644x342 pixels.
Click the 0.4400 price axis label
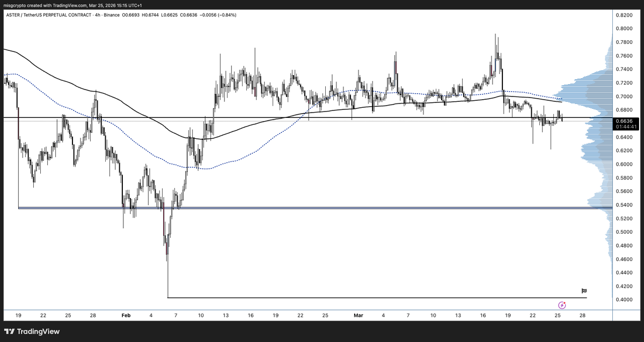pyautogui.click(x=624, y=273)
